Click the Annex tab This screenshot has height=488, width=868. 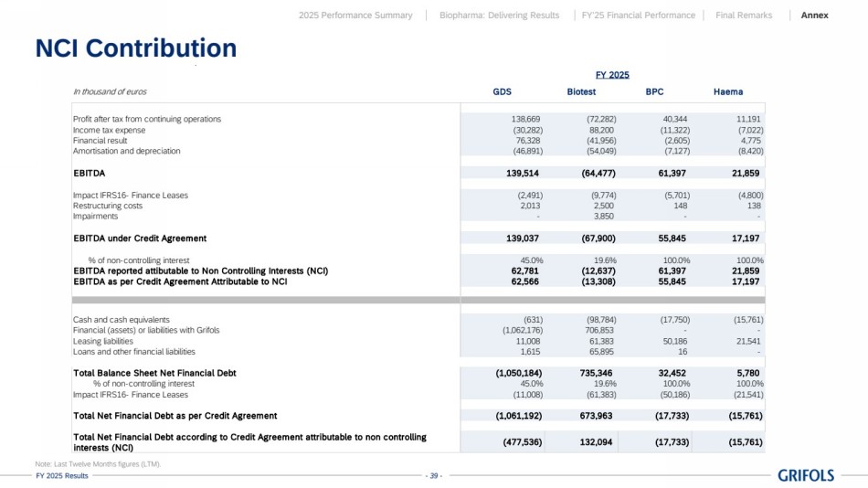pos(814,16)
